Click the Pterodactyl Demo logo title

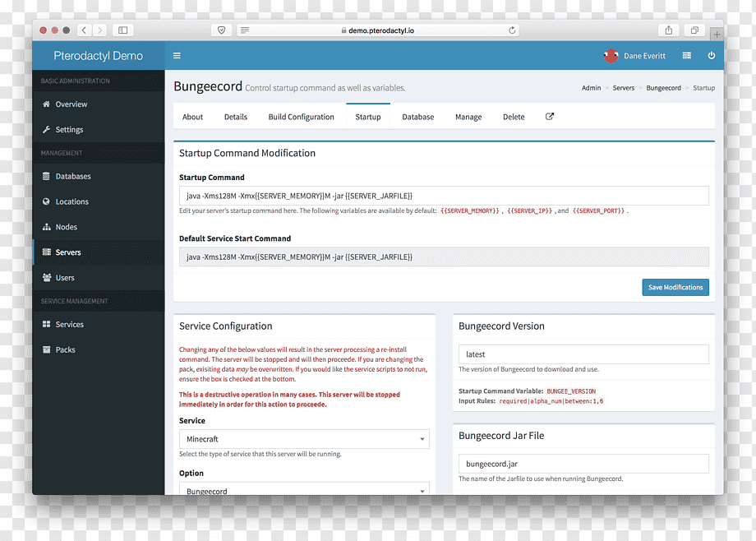click(99, 56)
